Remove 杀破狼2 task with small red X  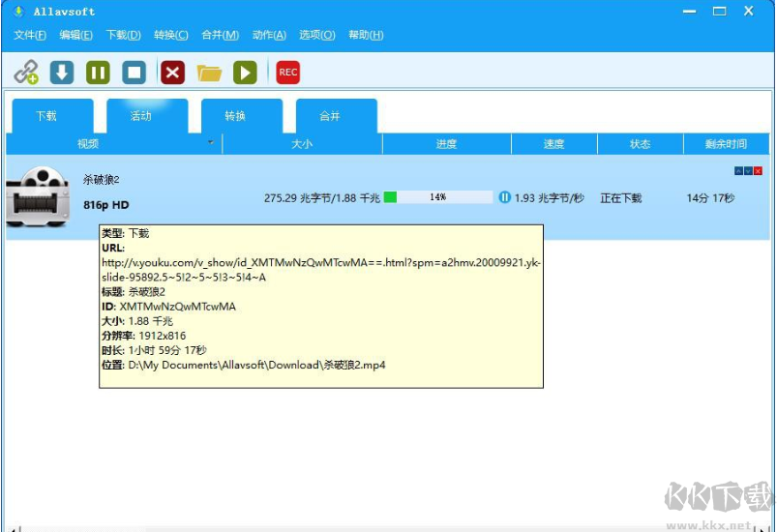[758, 171]
